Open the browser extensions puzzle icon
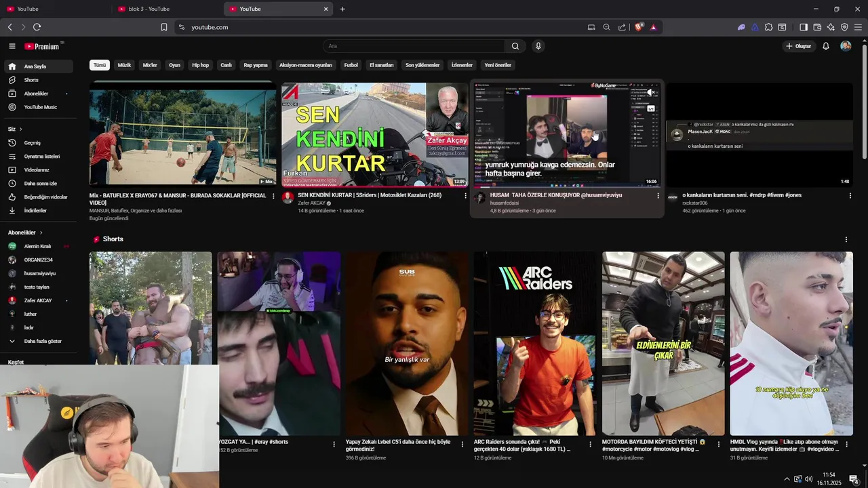The height and width of the screenshot is (488, 868). pyautogui.click(x=768, y=27)
